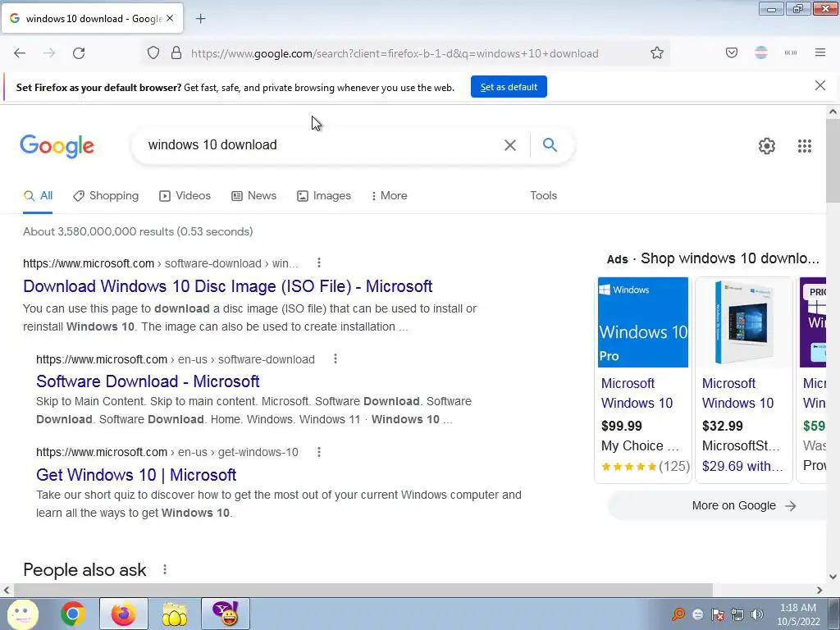Click the Firefox taskbar icon
This screenshot has height=630, width=840.
click(123, 614)
